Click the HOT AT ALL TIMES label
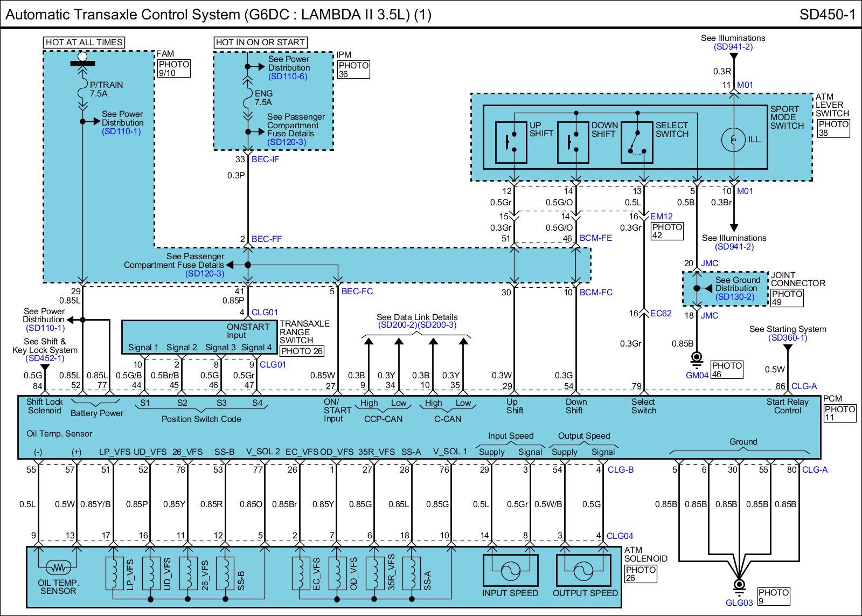This screenshot has height=616, width=862. click(x=84, y=42)
